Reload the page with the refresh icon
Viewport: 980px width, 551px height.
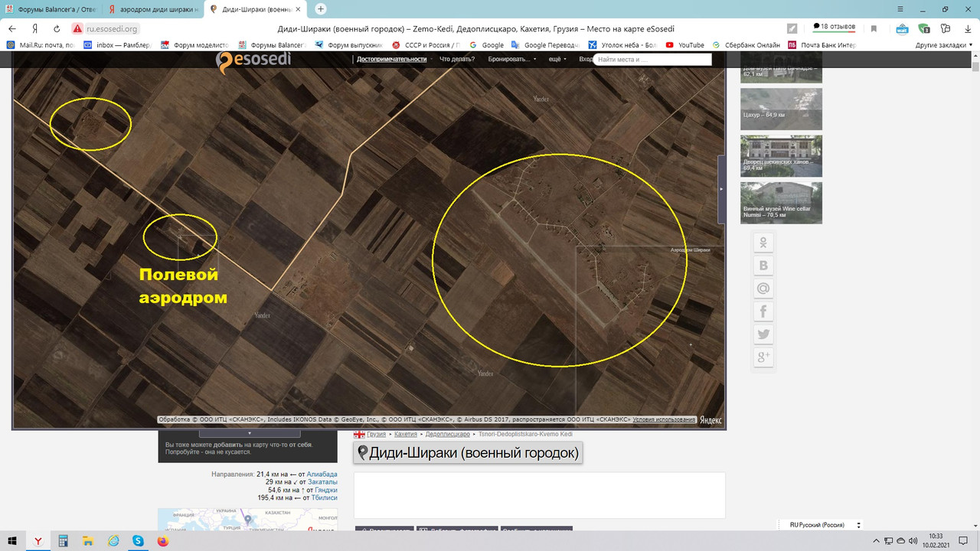tap(57, 28)
